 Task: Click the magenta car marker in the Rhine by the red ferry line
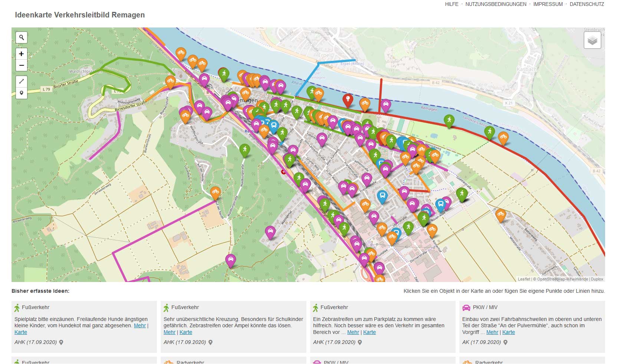pos(385,106)
